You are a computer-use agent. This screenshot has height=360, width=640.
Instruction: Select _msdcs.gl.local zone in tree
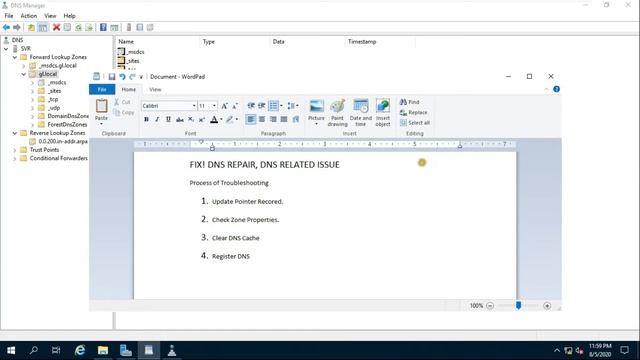[58, 66]
